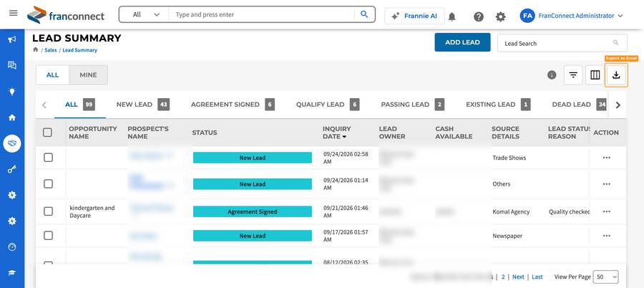Viewport: 644px width, 288px height.
Task: Open the upper gear sidebar icon
Action: [12, 195]
